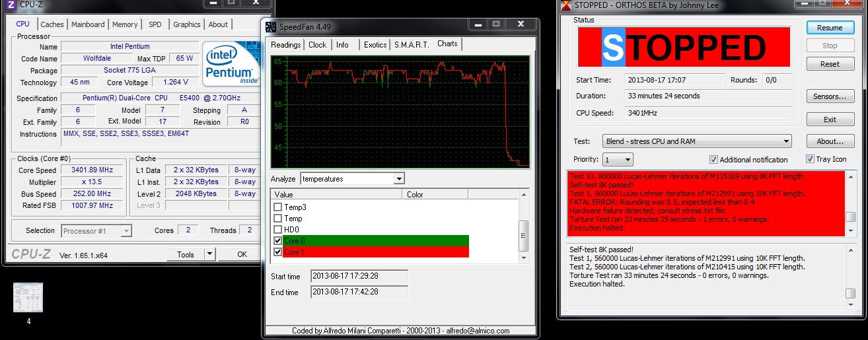
Task: Open SpeedFan Exotics tab
Action: coord(375,45)
